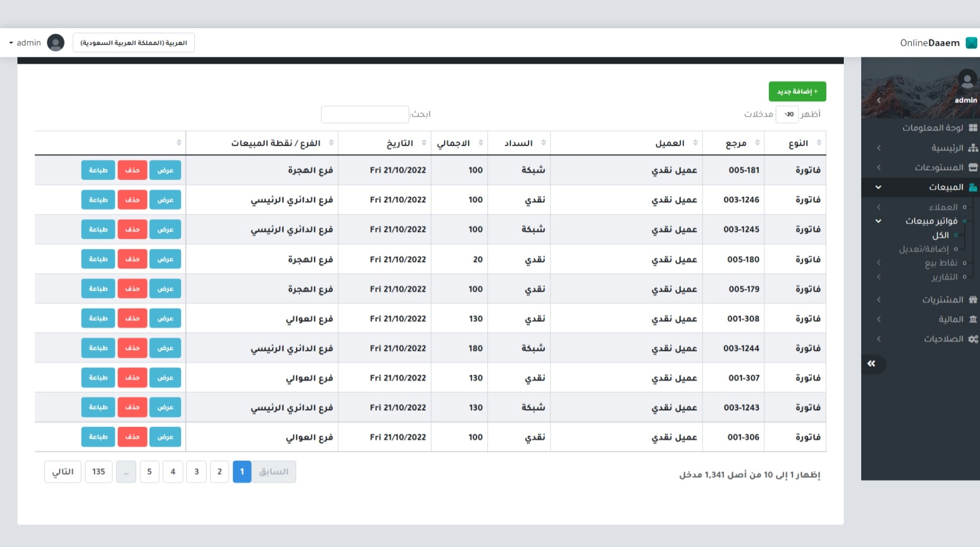Click the green إضافة جديد button
This screenshot has height=547, width=980.
[797, 91]
